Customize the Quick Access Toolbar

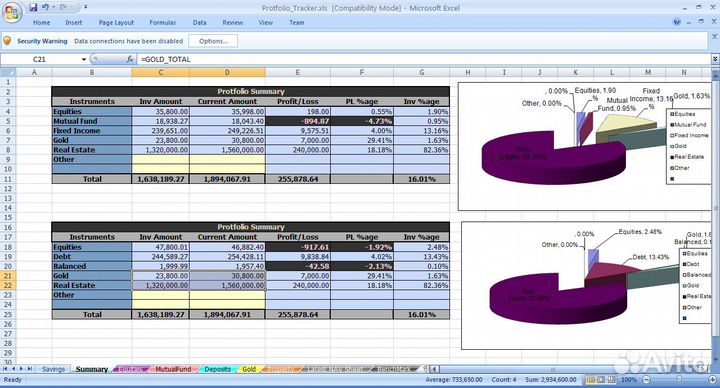tap(85, 7)
